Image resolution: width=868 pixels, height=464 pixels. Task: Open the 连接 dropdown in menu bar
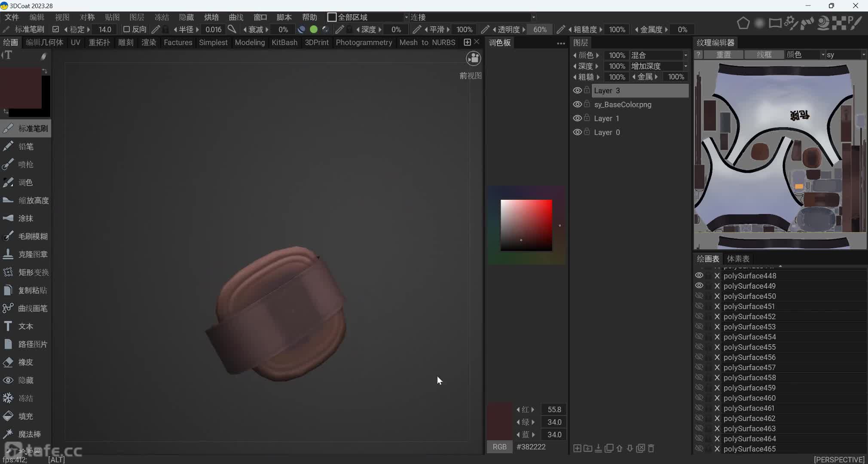pyautogui.click(x=473, y=17)
